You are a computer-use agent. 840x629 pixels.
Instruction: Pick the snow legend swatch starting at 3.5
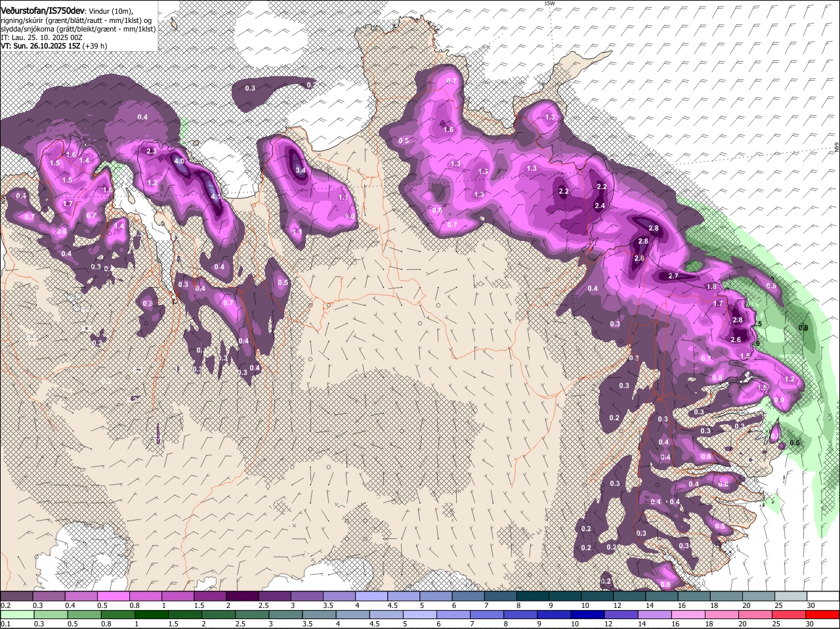[x=338, y=596]
